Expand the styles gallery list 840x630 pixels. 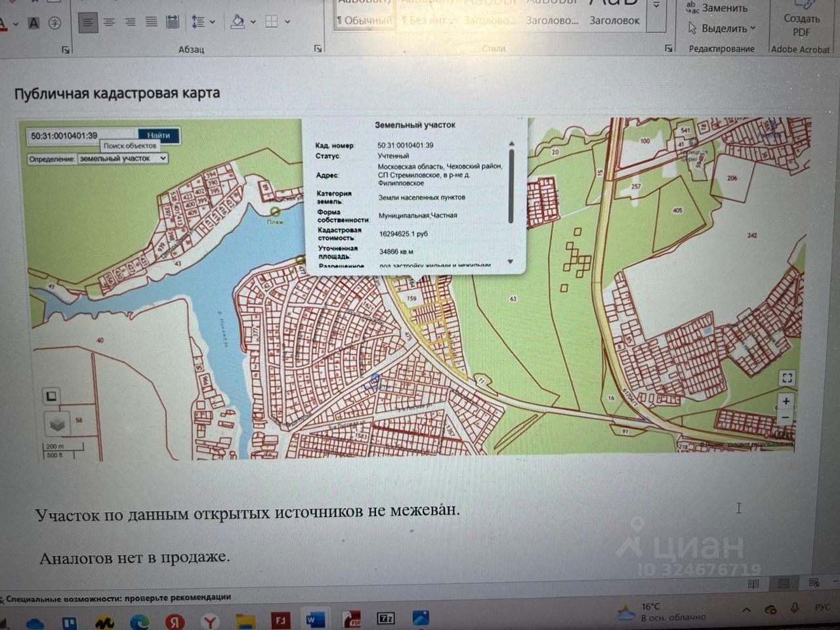coord(656,5)
